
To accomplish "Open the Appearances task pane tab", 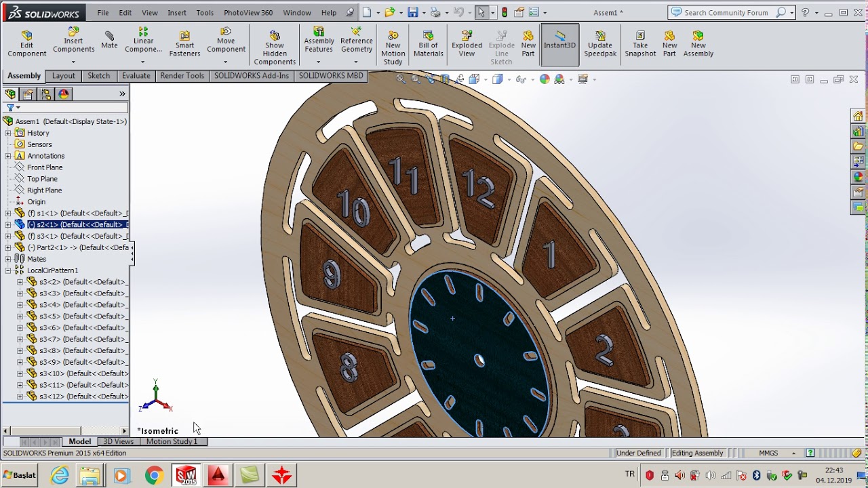I will (x=859, y=177).
